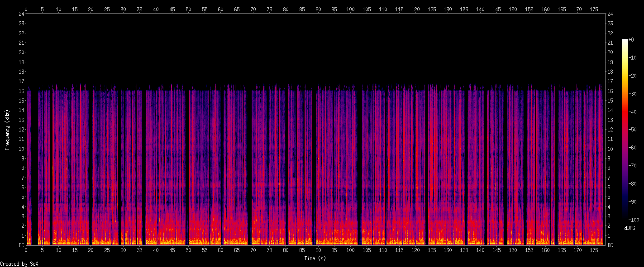This screenshot has height=267, width=644.
Task: Jump to 90 seconds on bottom time axis
Action: point(318,249)
